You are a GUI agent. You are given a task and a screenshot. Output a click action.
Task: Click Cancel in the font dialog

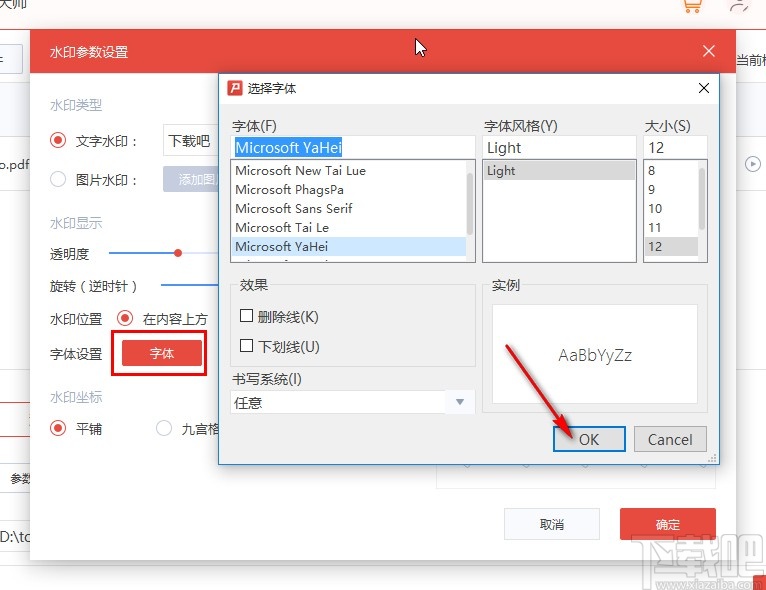pyautogui.click(x=670, y=439)
